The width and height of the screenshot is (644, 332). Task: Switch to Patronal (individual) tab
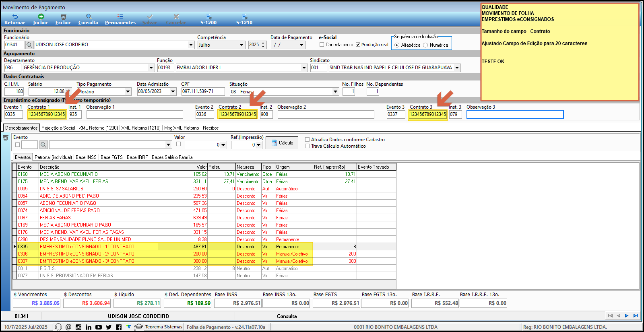[x=53, y=157]
